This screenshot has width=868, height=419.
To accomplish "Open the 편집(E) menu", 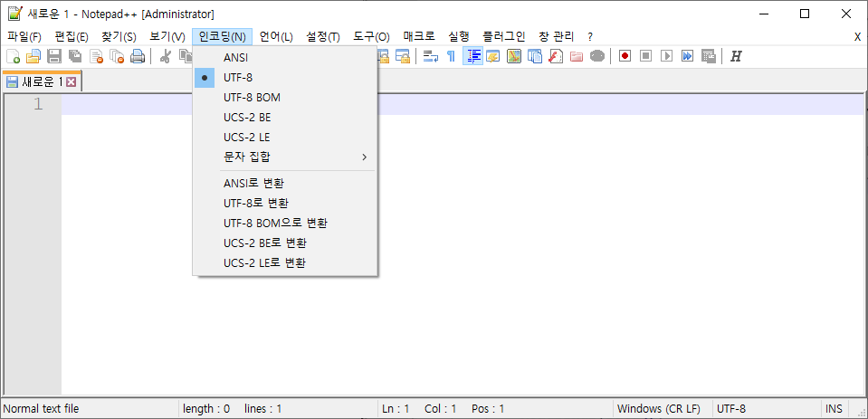I will pyautogui.click(x=72, y=37).
